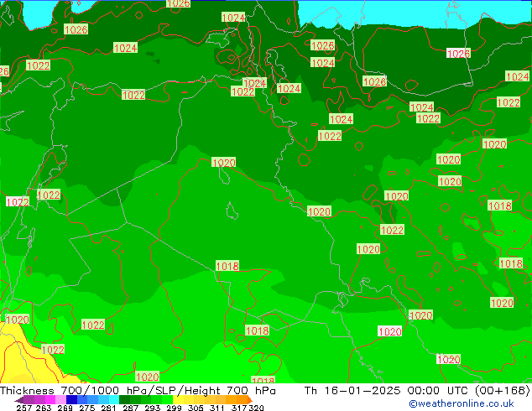The height and width of the screenshot is (411, 532).
Task: Pick the darkest green legend swatch
Action: click(124, 400)
